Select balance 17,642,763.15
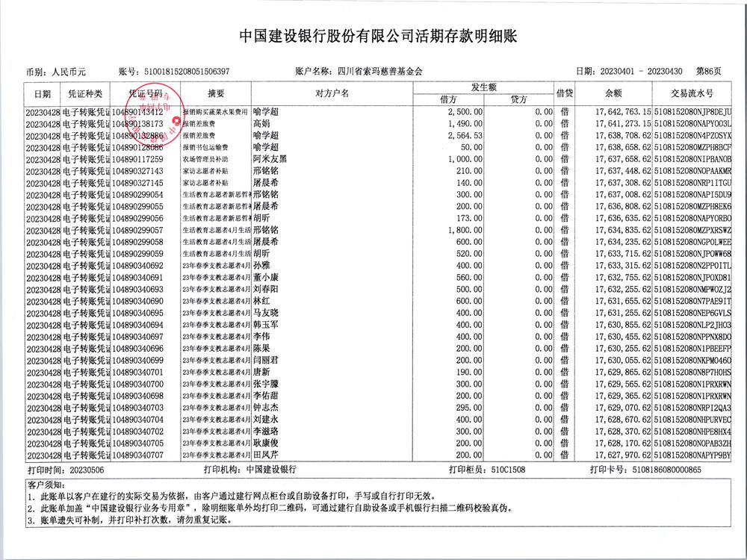 pyautogui.click(x=623, y=112)
